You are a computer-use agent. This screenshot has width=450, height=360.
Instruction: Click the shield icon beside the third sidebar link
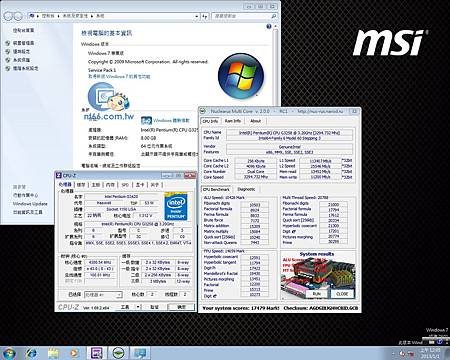(x=8, y=60)
